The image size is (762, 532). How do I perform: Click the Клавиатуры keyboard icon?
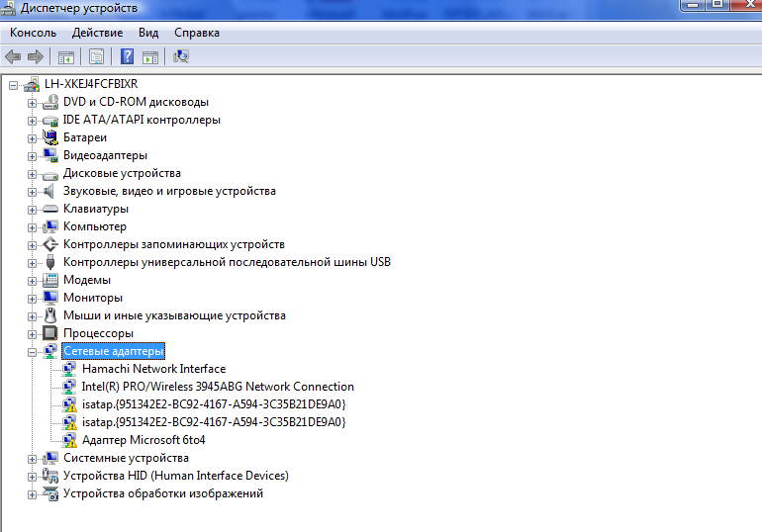click(50, 209)
